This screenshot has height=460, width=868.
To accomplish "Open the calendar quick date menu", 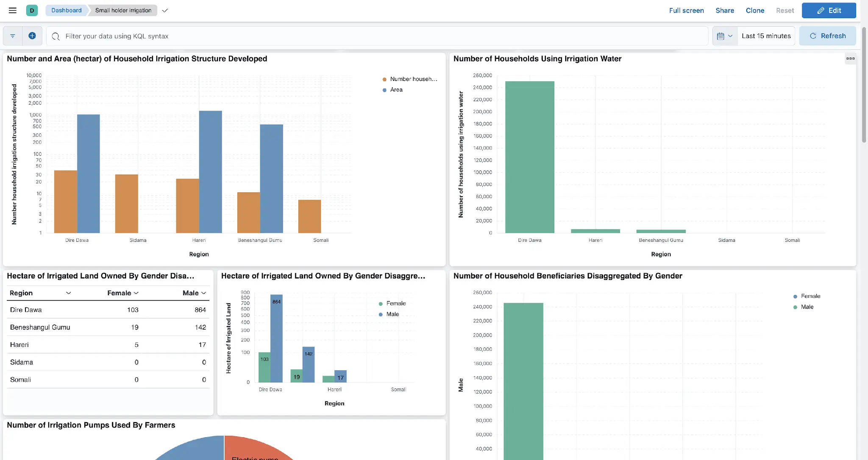I will (724, 36).
